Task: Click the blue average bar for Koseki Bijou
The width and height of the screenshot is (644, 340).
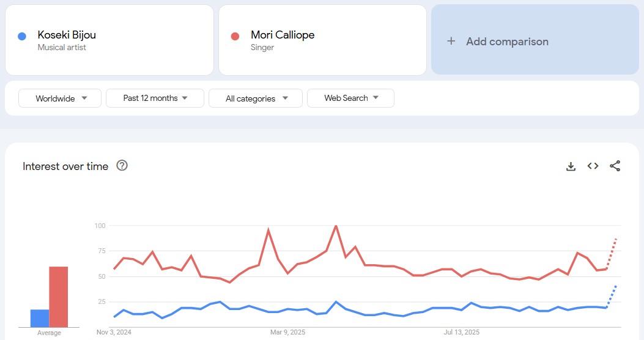Action: click(x=40, y=318)
